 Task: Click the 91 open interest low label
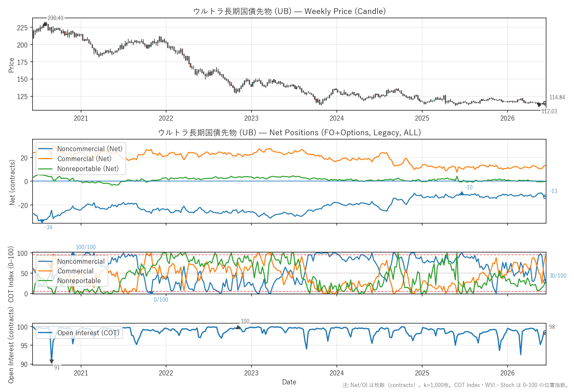point(57,367)
